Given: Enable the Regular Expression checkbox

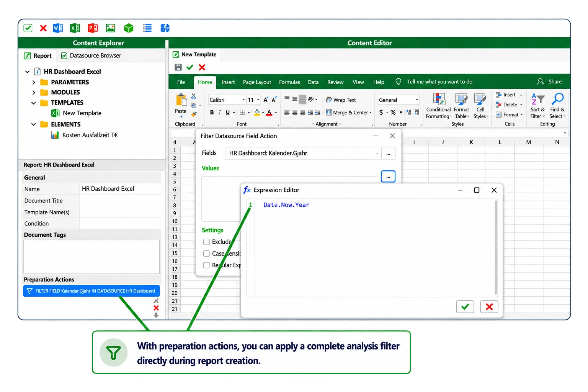Looking at the screenshot, I should (x=206, y=265).
